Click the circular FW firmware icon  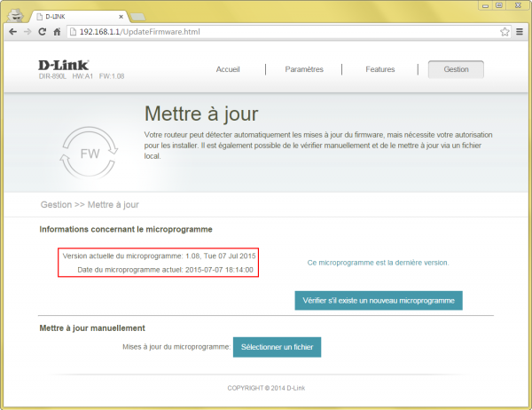click(90, 154)
